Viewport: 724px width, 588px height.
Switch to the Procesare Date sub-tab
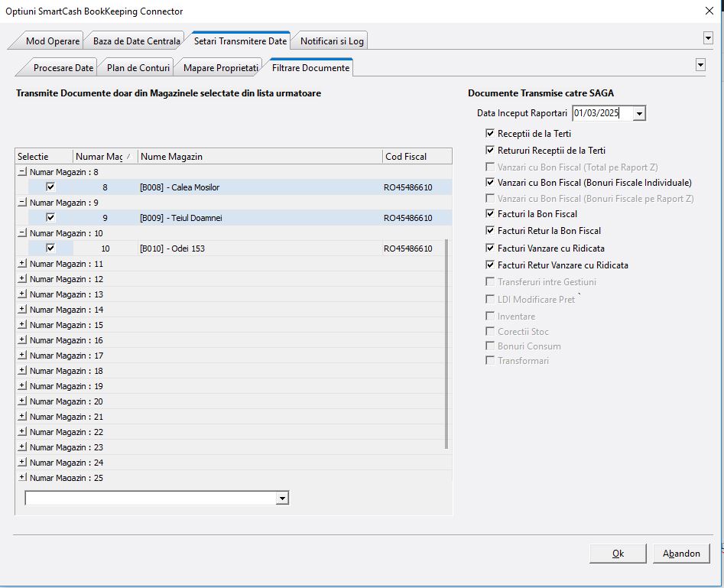tap(63, 68)
